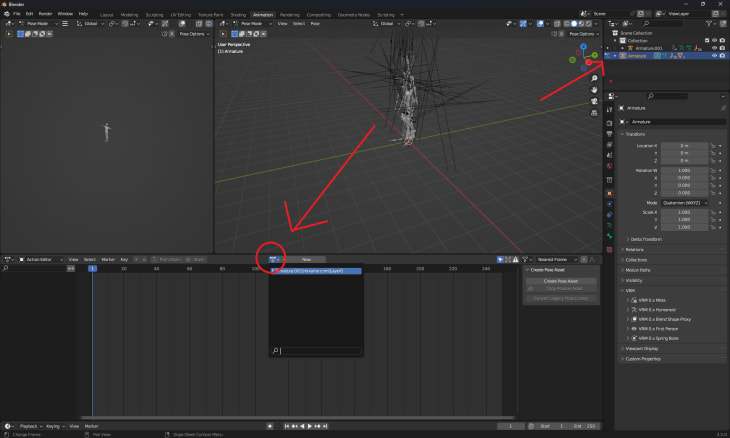730x438 pixels.
Task: Expand the Delta Transform panel
Action: (647, 239)
